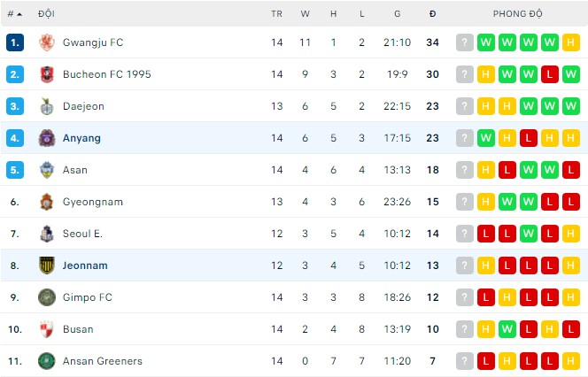Sort table by the Đ points column
This screenshot has height=377, width=588.
(432, 14)
